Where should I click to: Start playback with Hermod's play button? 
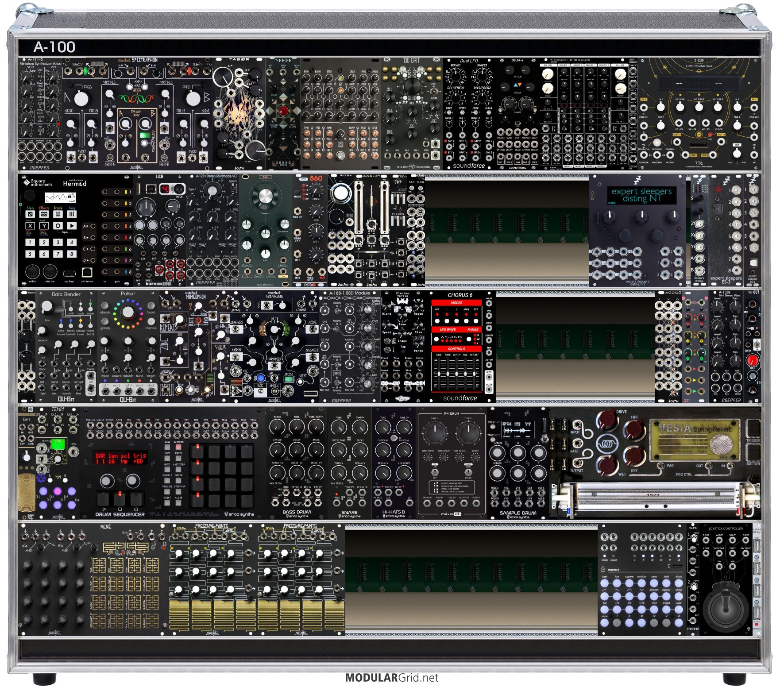click(72, 226)
